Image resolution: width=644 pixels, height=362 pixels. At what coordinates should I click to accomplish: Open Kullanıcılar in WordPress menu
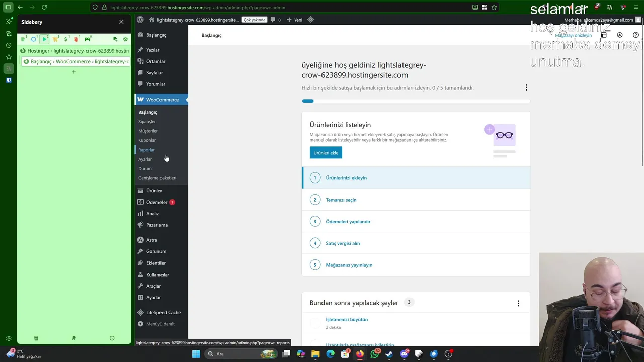click(x=161, y=275)
